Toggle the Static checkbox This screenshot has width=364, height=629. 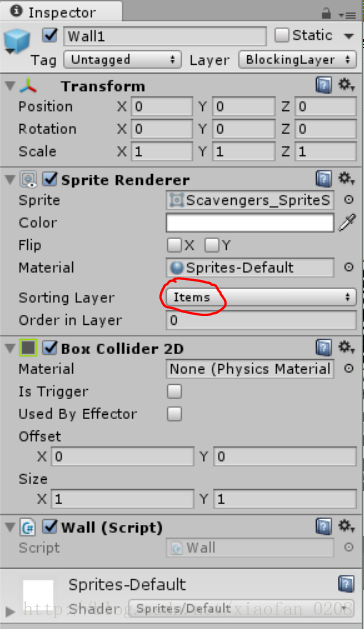(281, 35)
